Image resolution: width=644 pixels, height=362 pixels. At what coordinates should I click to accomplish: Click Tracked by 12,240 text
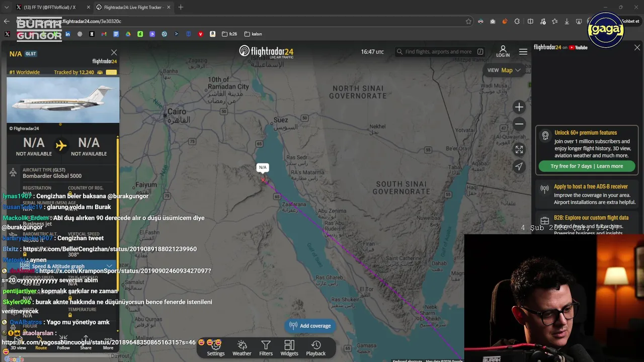coord(74,72)
